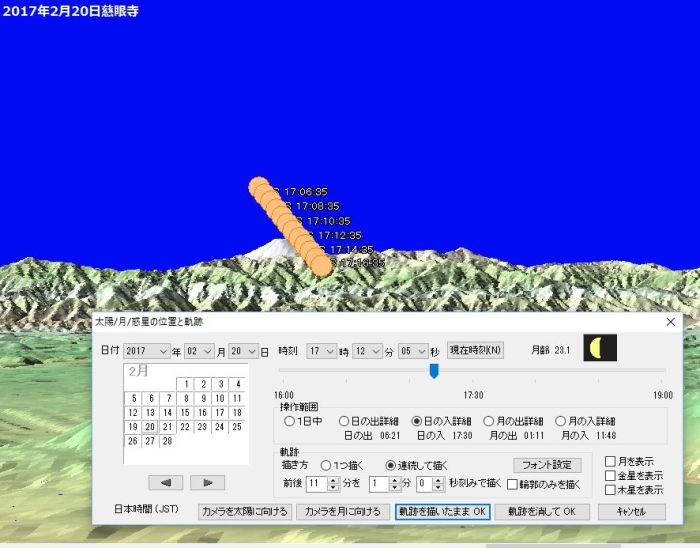Screen dimensions: 700x548
Task: Click the next month arrow button
Action: [207, 482]
